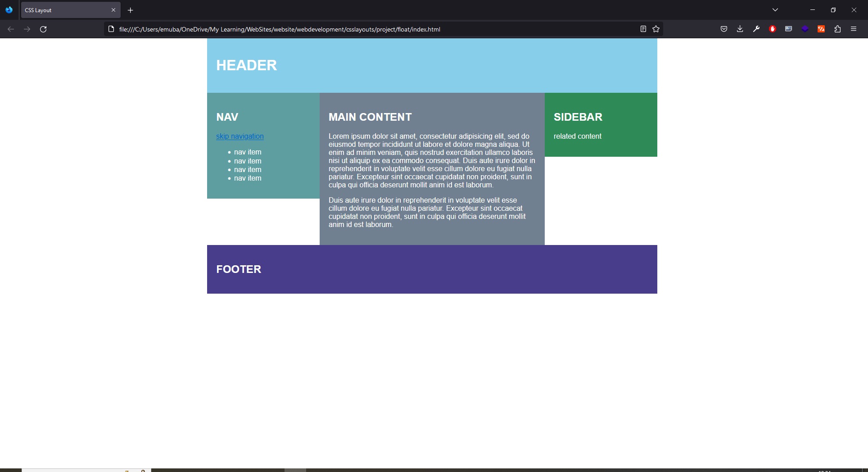Click the NAV heading
The height and width of the screenshot is (472, 868).
pos(227,117)
